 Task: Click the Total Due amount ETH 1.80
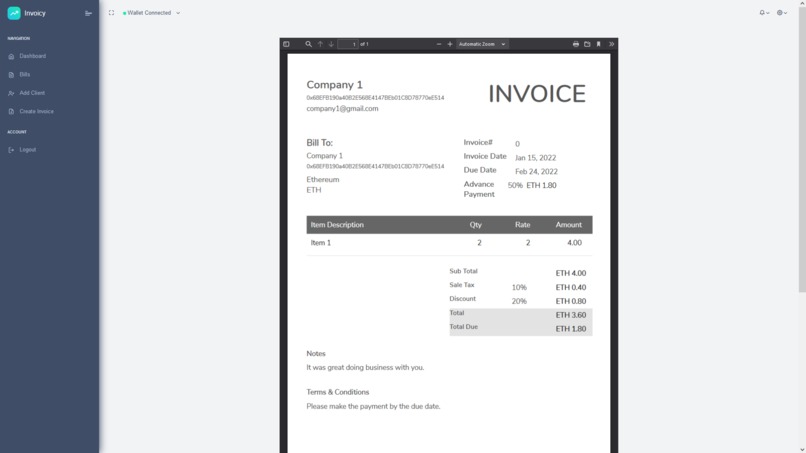(x=571, y=329)
